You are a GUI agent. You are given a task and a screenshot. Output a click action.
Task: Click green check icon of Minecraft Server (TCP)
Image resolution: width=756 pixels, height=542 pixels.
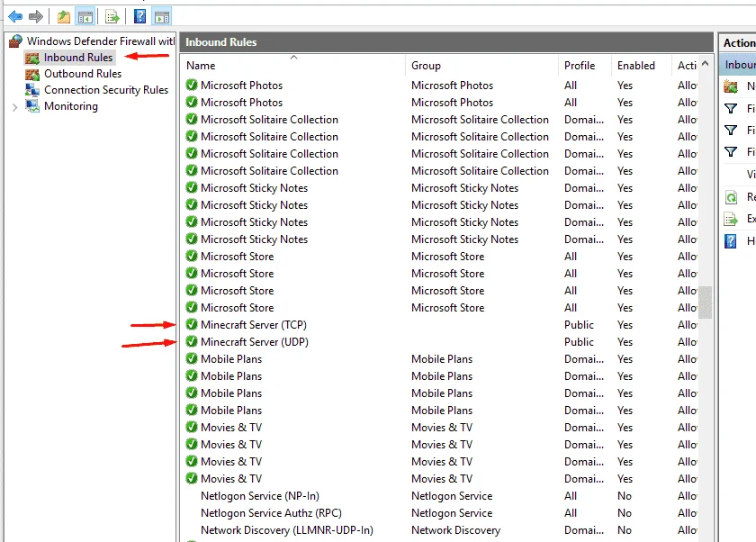point(192,324)
